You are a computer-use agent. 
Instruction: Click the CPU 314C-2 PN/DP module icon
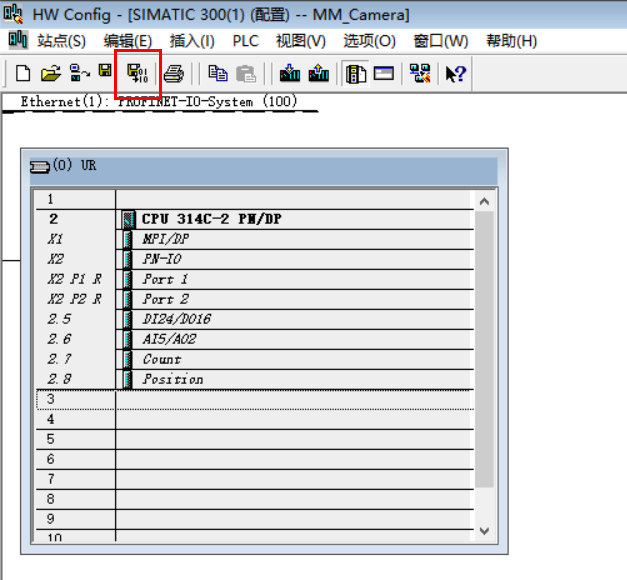click(x=128, y=220)
